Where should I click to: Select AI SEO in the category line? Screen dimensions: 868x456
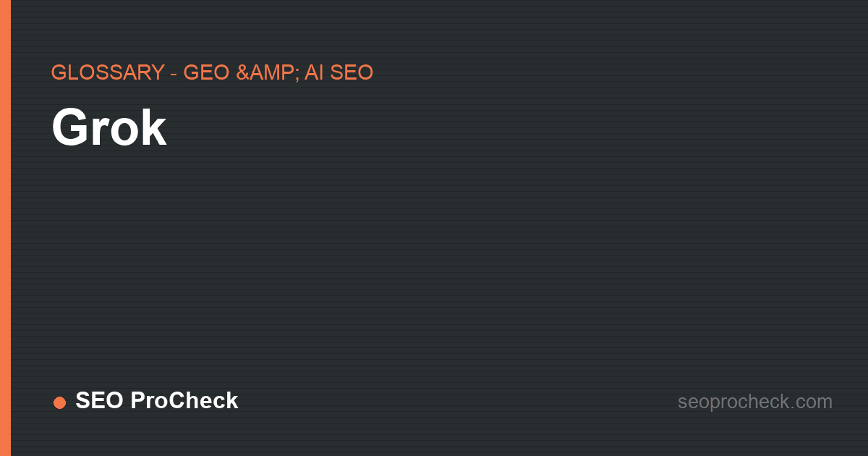339,72
